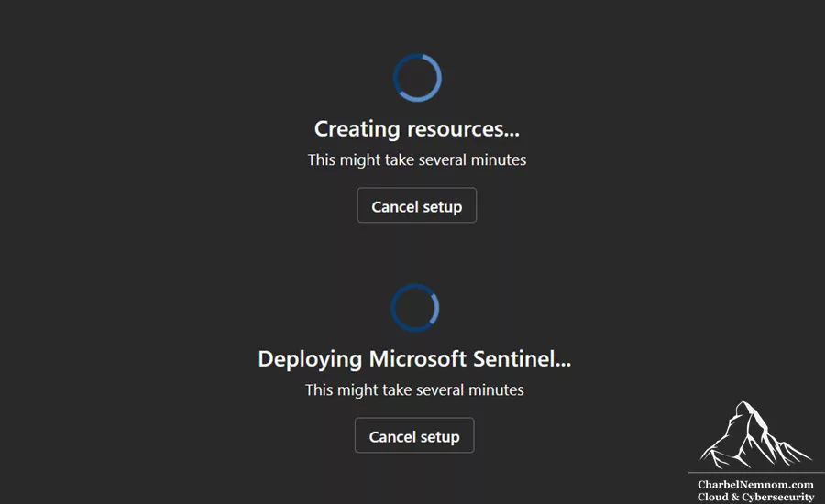The image size is (825, 504).
Task: Select the Deploying Microsoft Sentinel... heading
Action: (414, 359)
